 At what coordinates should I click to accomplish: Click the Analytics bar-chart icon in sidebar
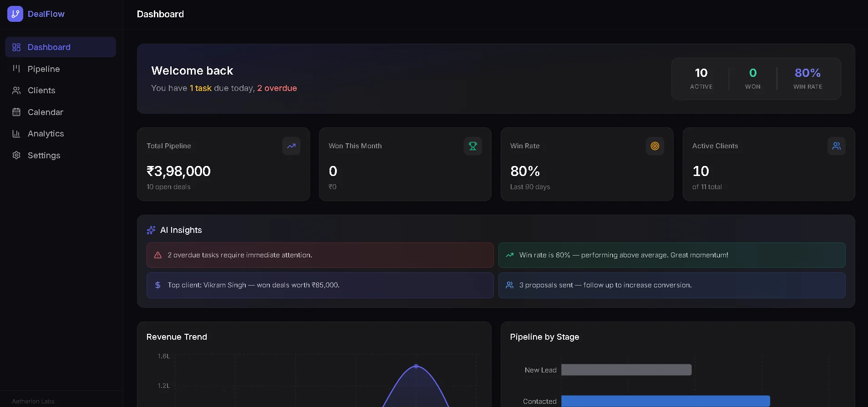[16, 134]
